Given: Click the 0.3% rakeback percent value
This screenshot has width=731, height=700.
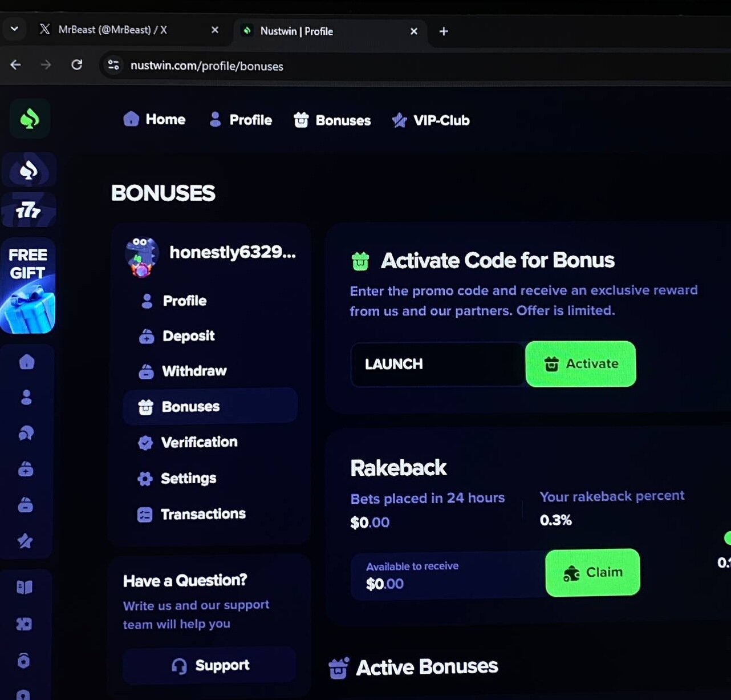Looking at the screenshot, I should 556,520.
